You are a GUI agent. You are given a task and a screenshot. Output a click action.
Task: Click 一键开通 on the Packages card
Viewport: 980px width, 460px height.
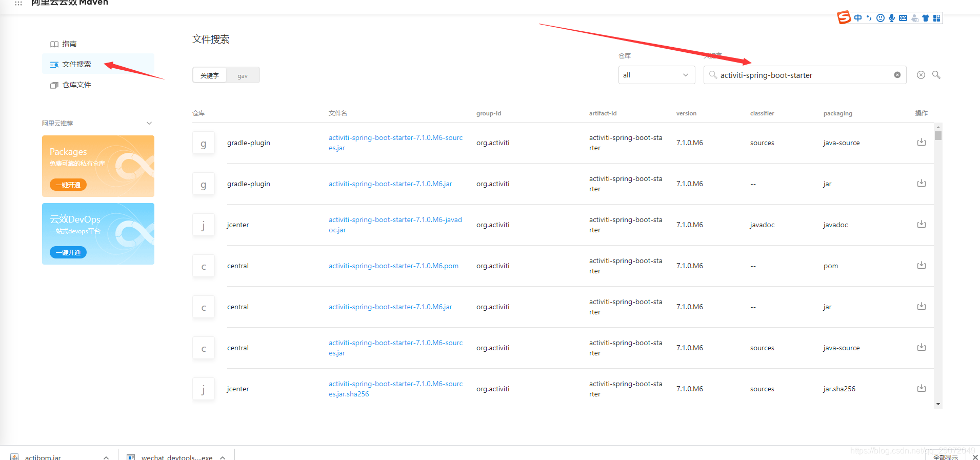(x=68, y=185)
